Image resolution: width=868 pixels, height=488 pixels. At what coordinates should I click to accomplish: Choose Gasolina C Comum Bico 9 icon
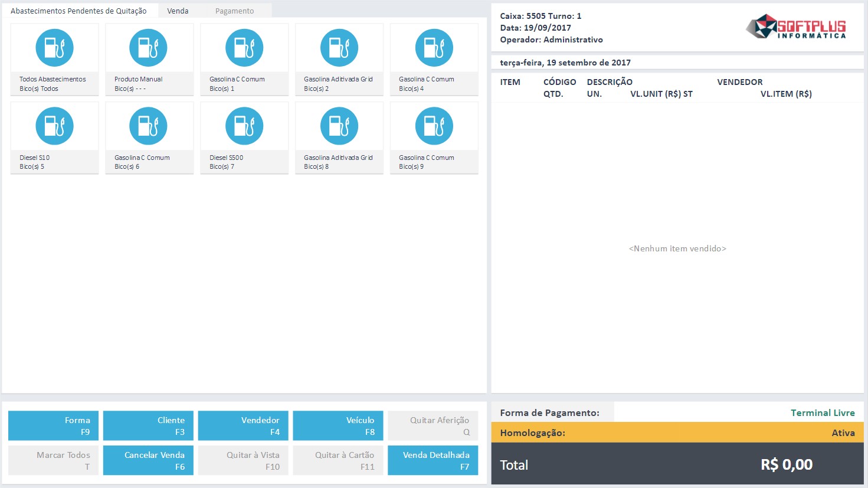[434, 126]
